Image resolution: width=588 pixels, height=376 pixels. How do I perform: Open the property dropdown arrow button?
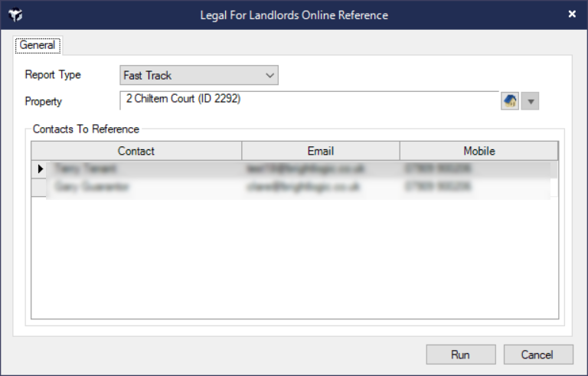click(x=530, y=101)
